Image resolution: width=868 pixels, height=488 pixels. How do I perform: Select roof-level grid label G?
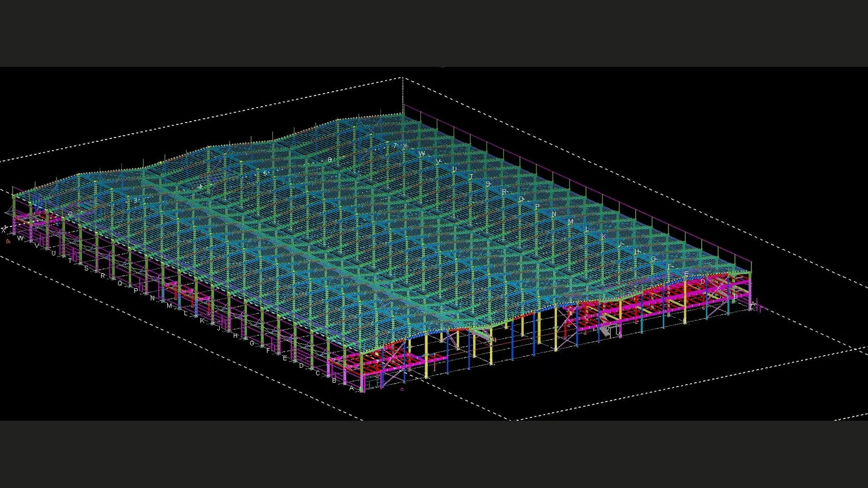point(653,259)
